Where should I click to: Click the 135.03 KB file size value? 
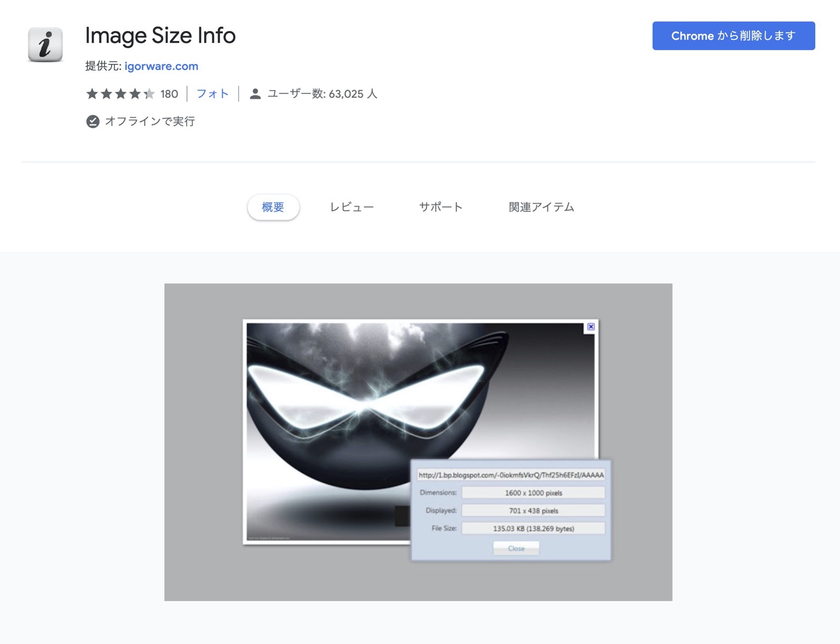pyautogui.click(x=534, y=529)
